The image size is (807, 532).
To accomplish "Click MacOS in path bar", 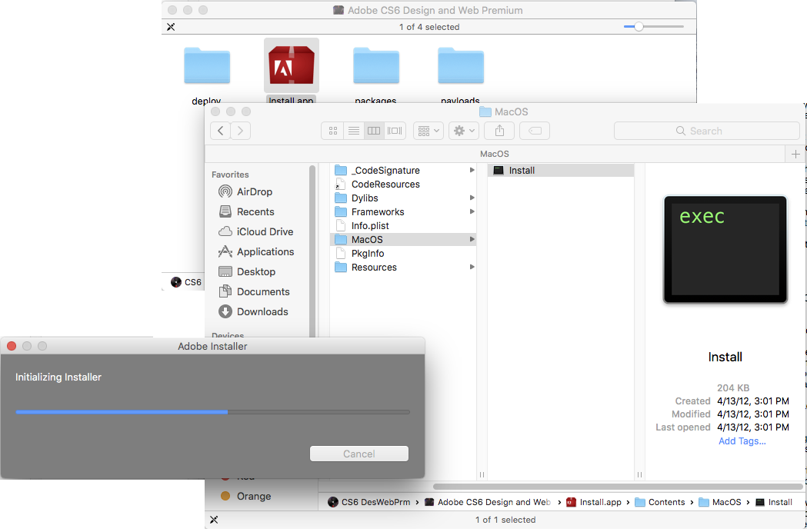I will click(x=719, y=502).
